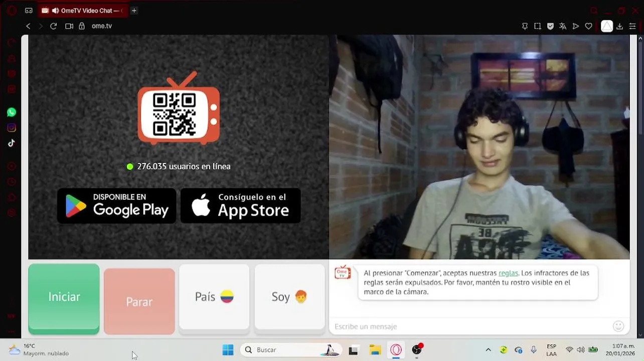This screenshot has width=644, height=361.
Task: Open the emoji smiley picker
Action: point(618,326)
